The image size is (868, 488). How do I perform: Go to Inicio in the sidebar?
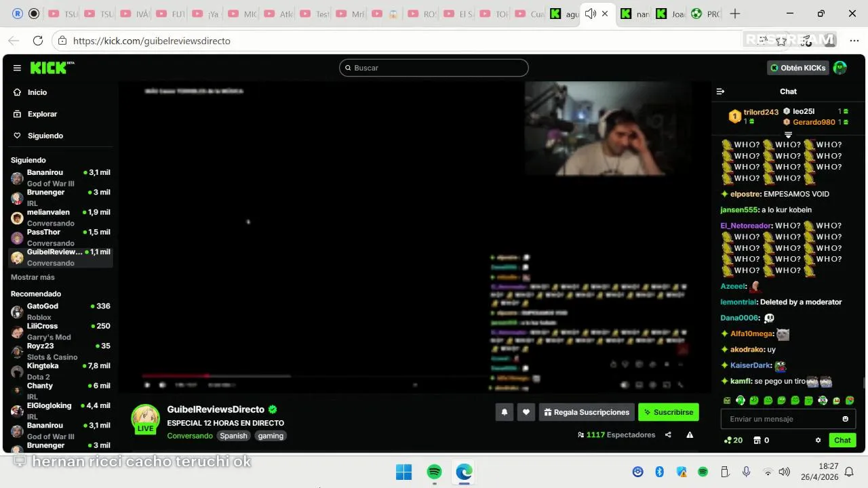(37, 92)
